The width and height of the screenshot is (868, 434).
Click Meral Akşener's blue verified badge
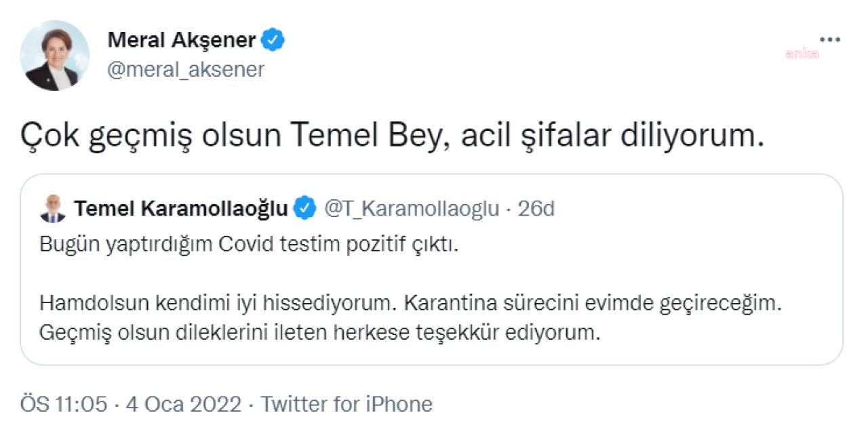point(273,39)
